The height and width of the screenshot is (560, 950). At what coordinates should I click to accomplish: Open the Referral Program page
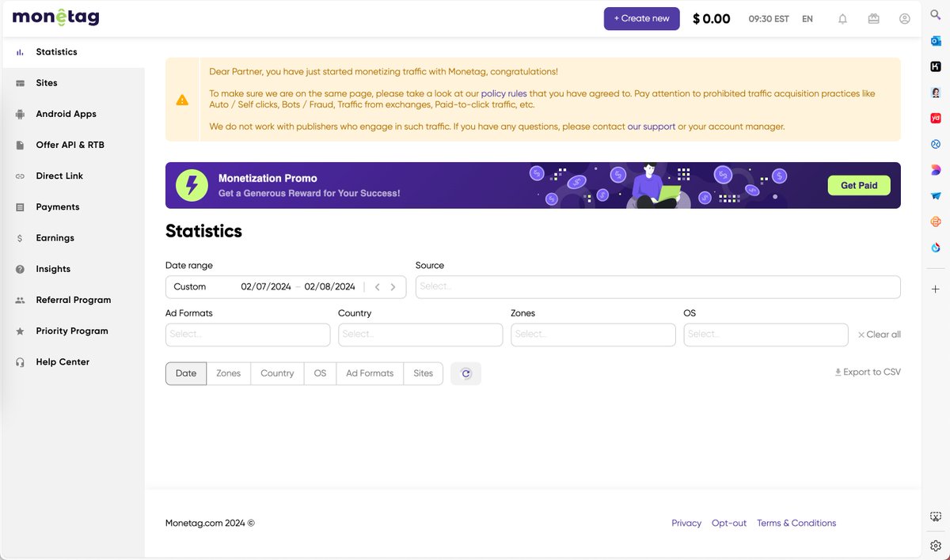[x=72, y=300]
